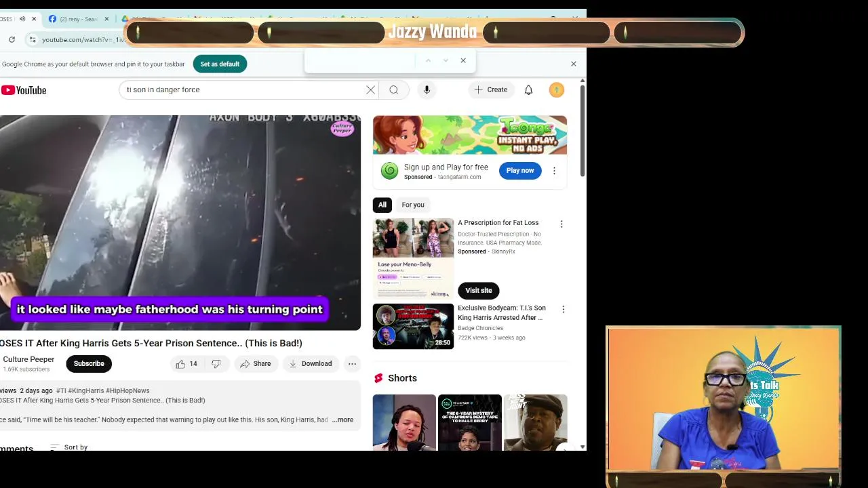The width and height of the screenshot is (868, 488).
Task: Click the Taonga spiral logo icon
Action: (x=389, y=171)
